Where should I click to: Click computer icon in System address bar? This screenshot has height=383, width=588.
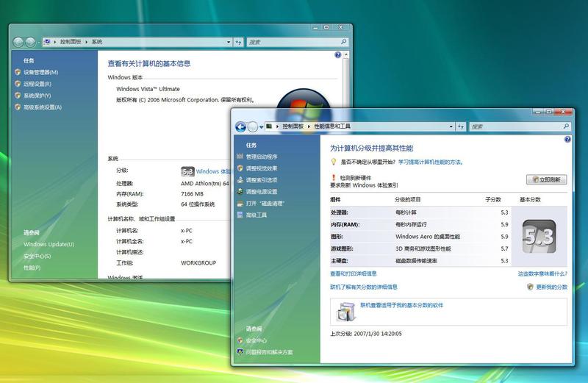(x=47, y=42)
